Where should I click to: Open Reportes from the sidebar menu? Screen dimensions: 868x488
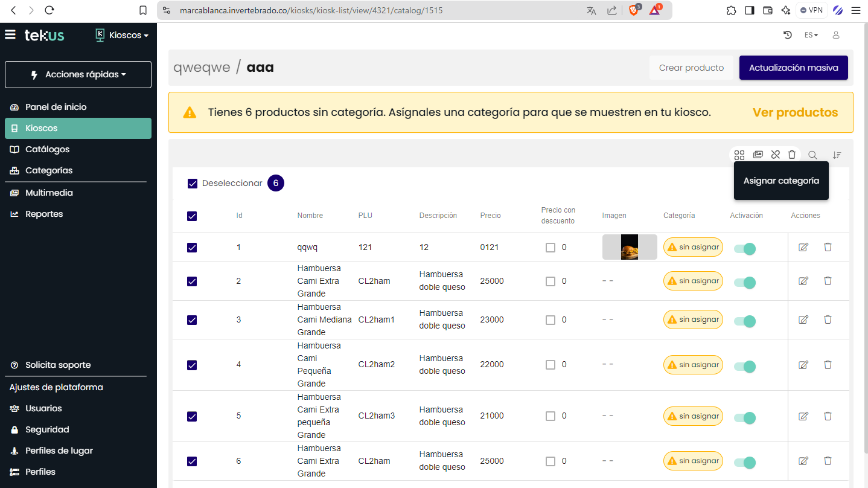pyautogui.click(x=44, y=214)
